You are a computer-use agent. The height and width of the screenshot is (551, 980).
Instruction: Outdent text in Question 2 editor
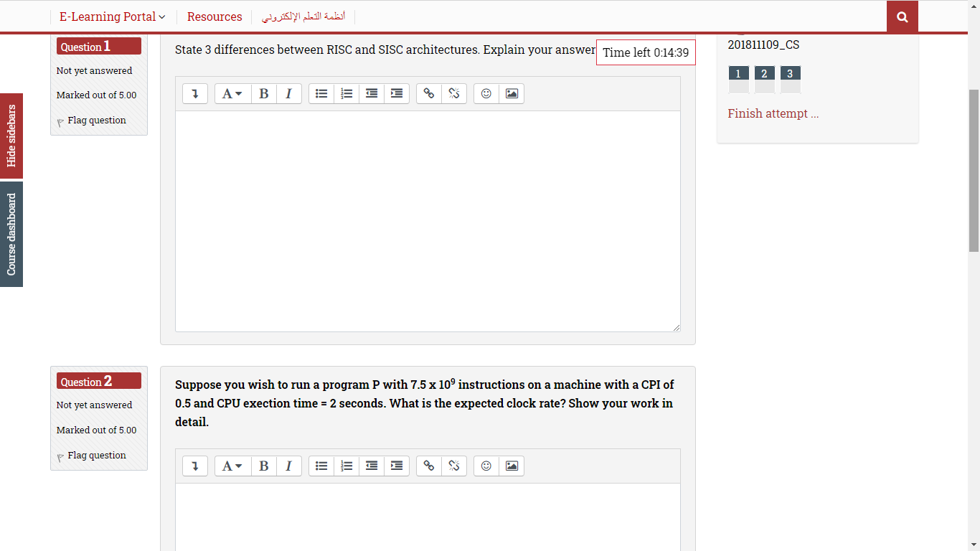372,466
